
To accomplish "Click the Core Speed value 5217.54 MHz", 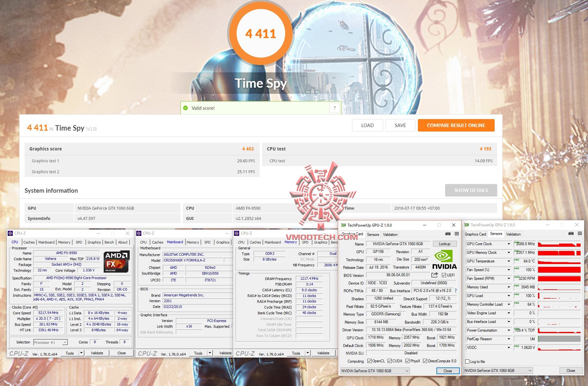I will pos(49,313).
